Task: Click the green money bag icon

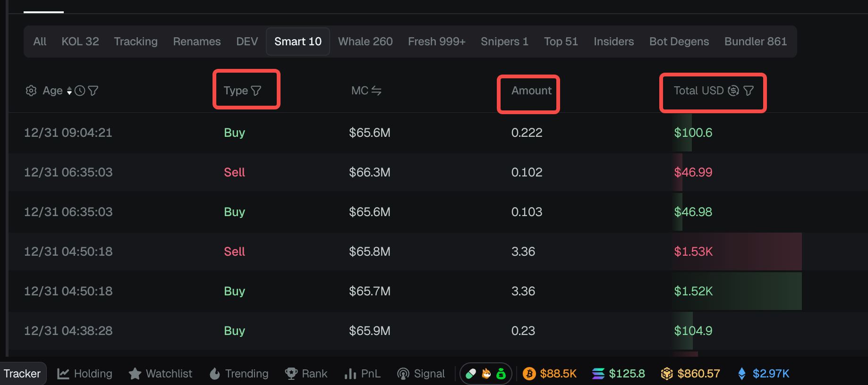Action: [501, 374]
